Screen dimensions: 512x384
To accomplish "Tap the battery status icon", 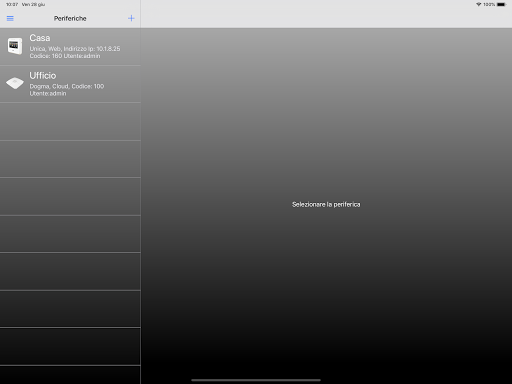I will pyautogui.click(x=501, y=4).
